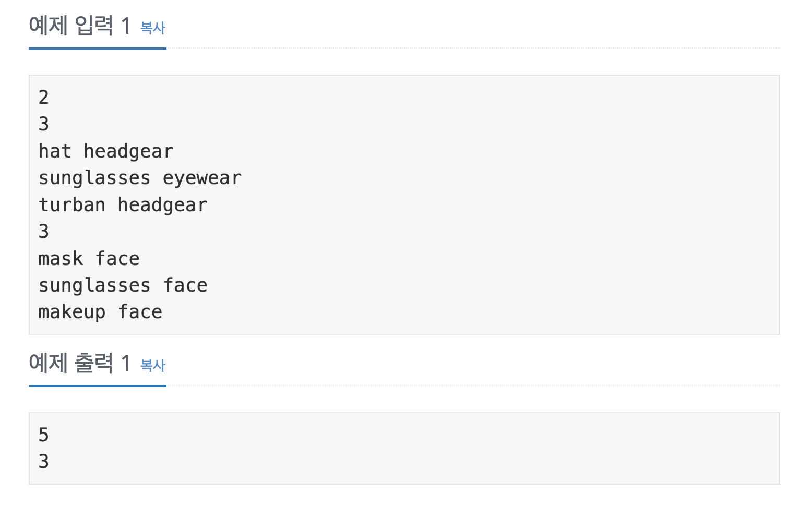812x506 pixels.
Task: Click the word mask
Action: [61, 259]
